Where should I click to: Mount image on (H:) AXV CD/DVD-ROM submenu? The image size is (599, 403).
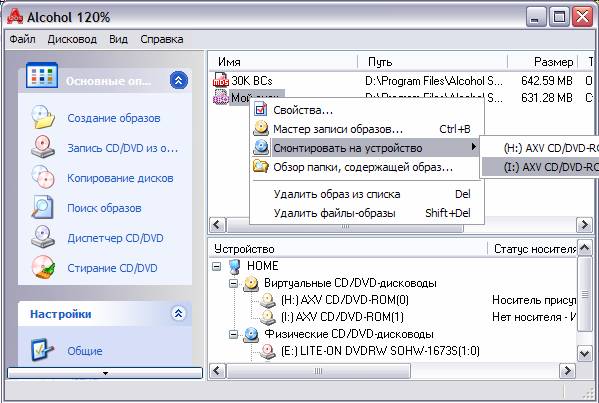pos(540,147)
